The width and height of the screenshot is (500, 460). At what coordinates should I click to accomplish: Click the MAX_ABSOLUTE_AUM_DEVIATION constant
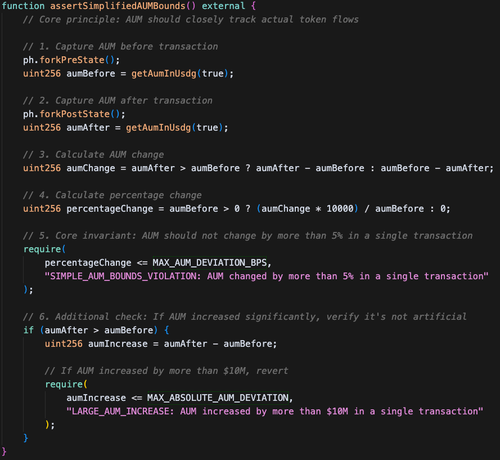click(218, 398)
